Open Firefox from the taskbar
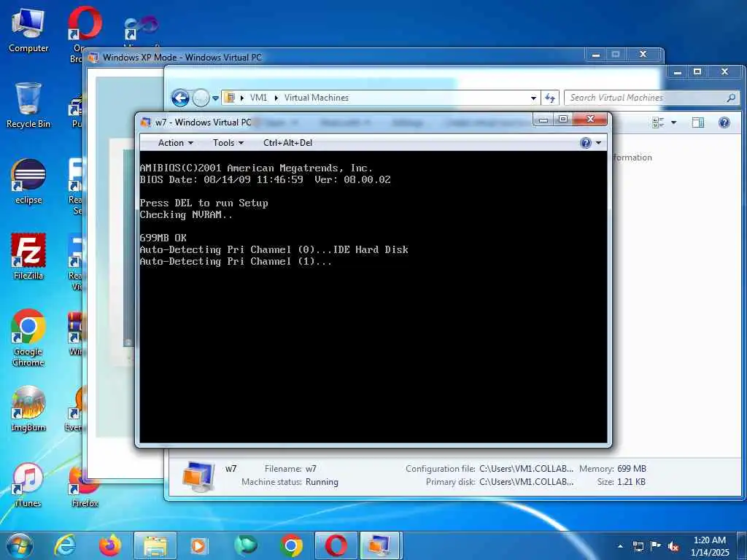The width and height of the screenshot is (747, 560). [x=109, y=545]
